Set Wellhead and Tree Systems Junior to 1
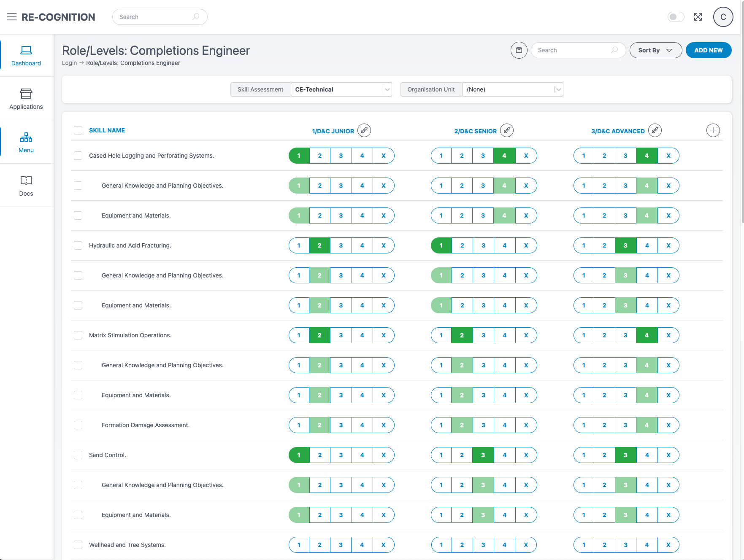This screenshot has width=744, height=560. [299, 545]
